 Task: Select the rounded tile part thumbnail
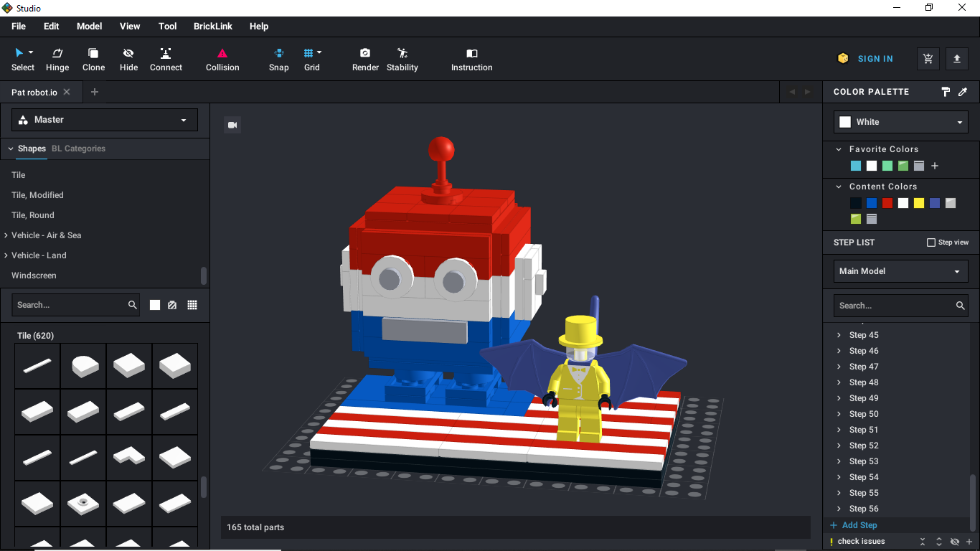pyautogui.click(x=83, y=366)
